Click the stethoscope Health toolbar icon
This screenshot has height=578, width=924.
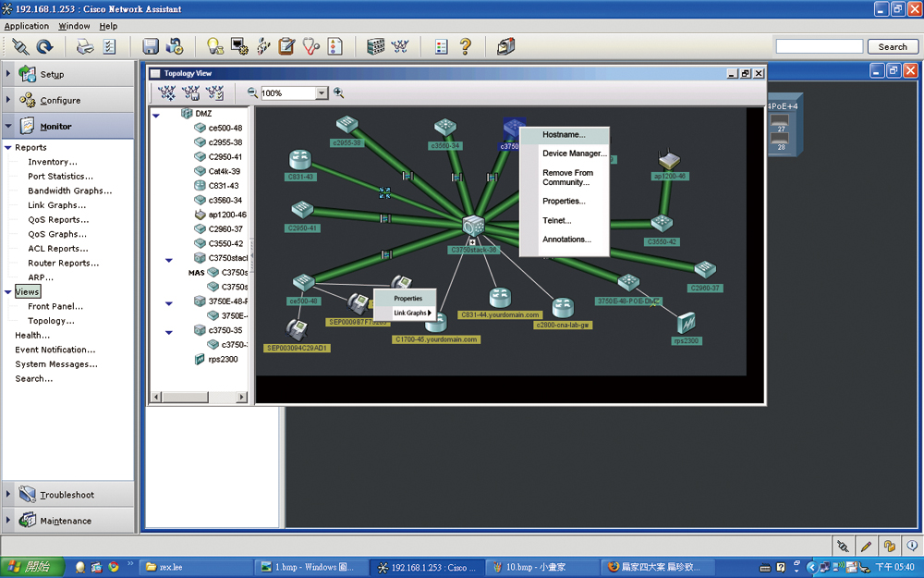pos(311,46)
